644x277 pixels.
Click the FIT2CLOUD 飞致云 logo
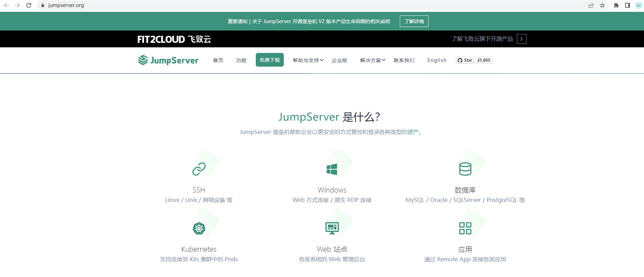pos(174,39)
